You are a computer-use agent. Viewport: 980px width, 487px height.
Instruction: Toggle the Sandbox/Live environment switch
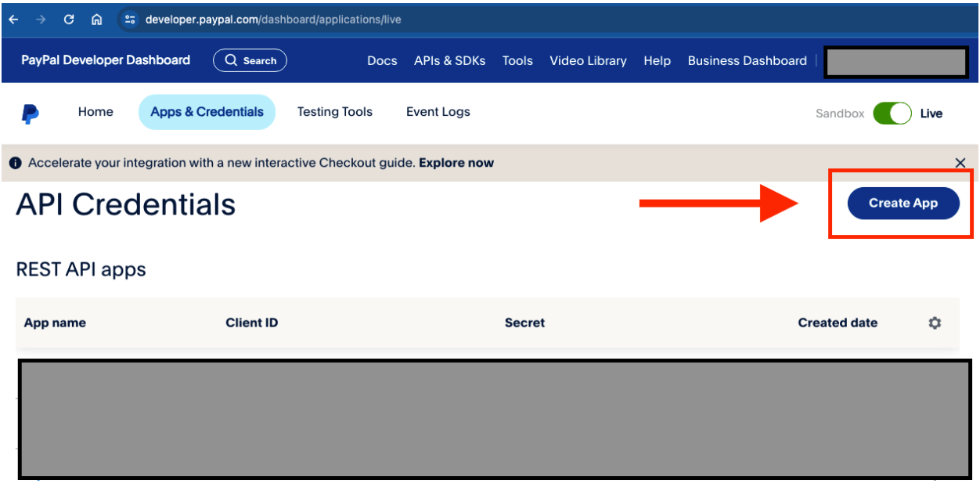pos(892,114)
